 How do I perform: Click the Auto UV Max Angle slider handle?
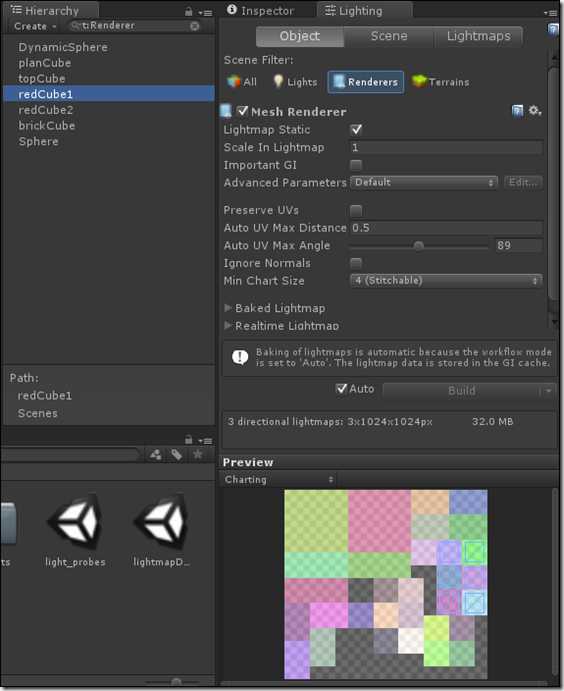(x=419, y=245)
